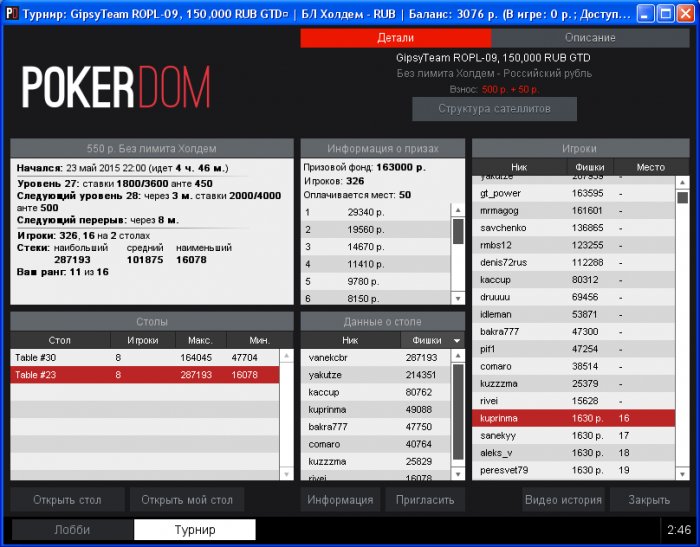The width and height of the screenshot is (700, 547).
Task: Click up arrow of tables list scrollbar
Action: 286,355
